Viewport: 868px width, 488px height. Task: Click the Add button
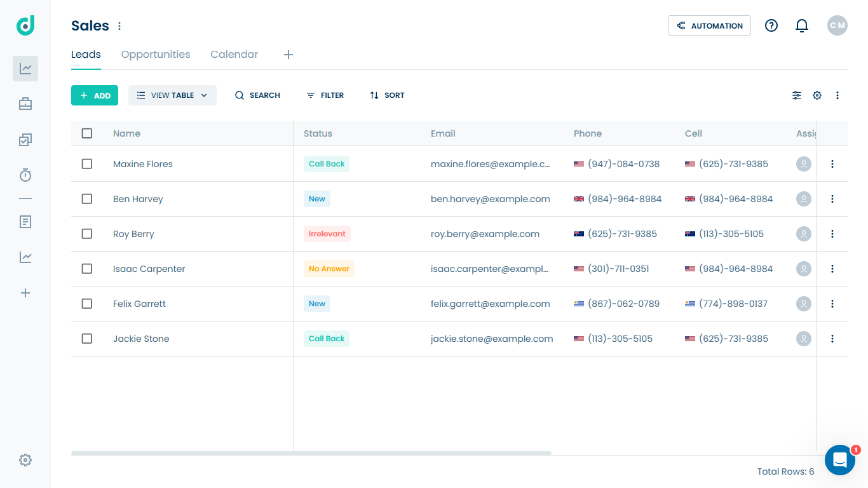click(x=95, y=95)
